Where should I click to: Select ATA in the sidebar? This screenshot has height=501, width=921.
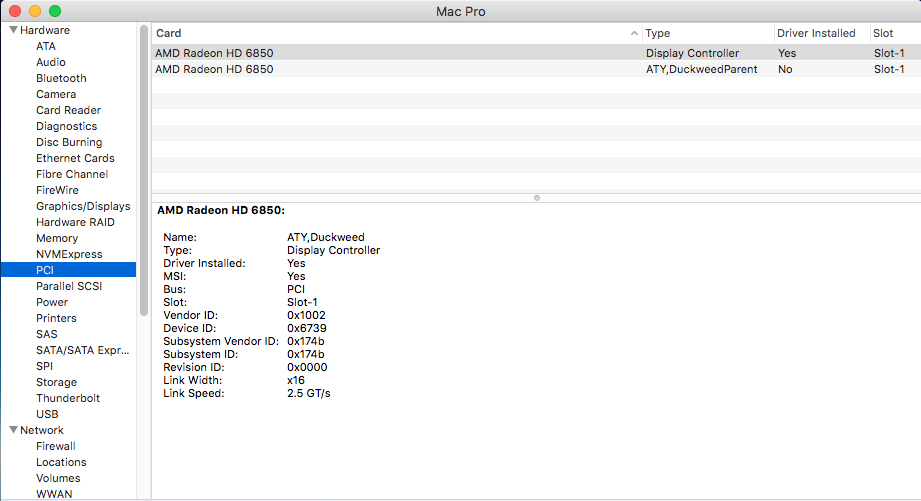point(46,46)
